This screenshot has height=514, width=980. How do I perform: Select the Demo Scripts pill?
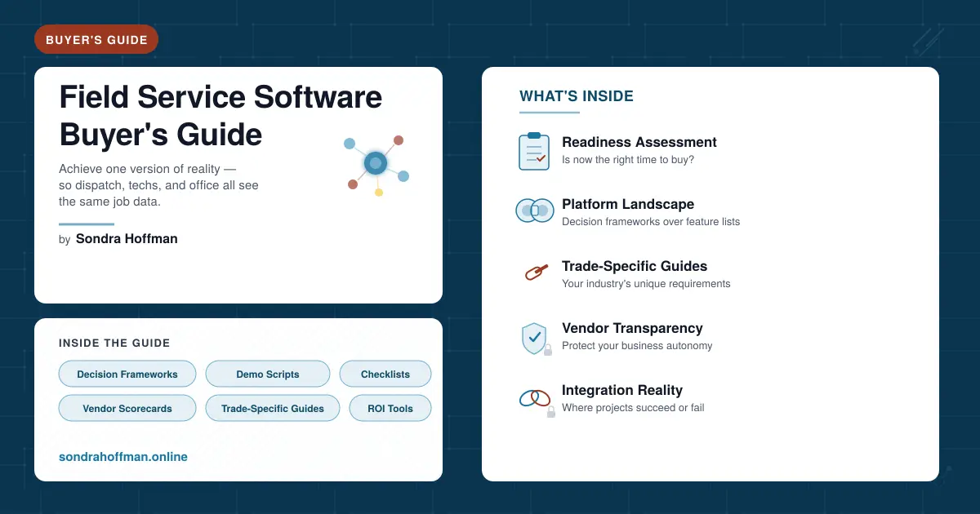268,374
